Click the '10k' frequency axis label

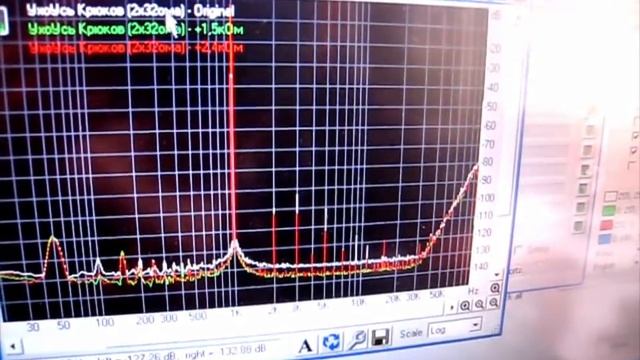click(358, 302)
